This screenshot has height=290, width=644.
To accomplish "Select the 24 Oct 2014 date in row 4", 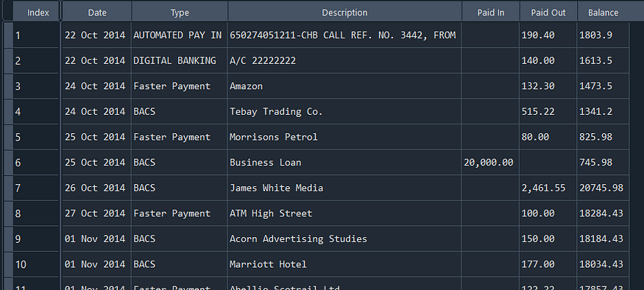I will (x=96, y=111).
